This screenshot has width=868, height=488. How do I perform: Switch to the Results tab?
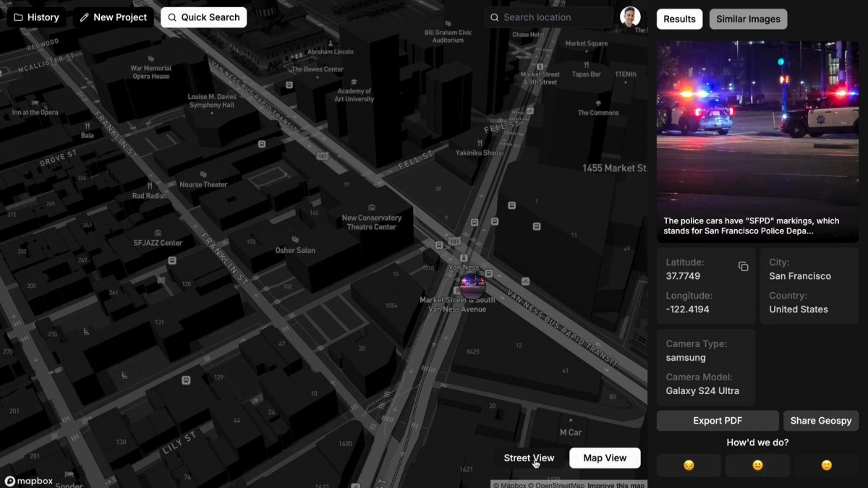coord(679,19)
